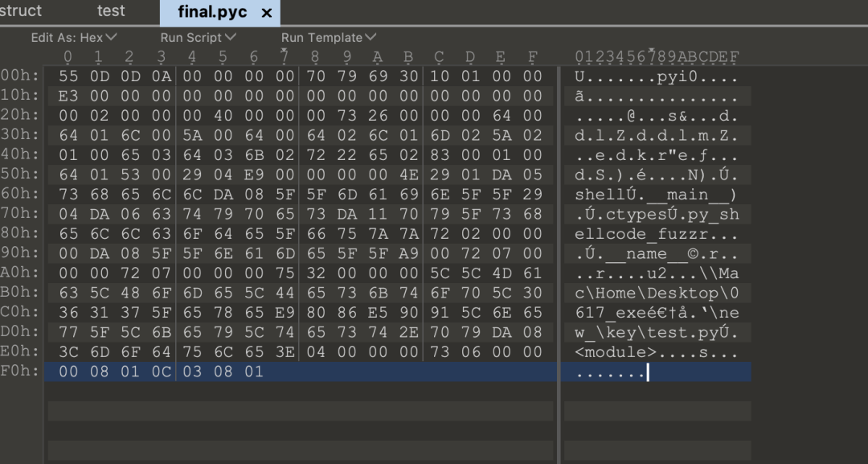Click the text cursor at end of ASCII row F0h

(648, 372)
